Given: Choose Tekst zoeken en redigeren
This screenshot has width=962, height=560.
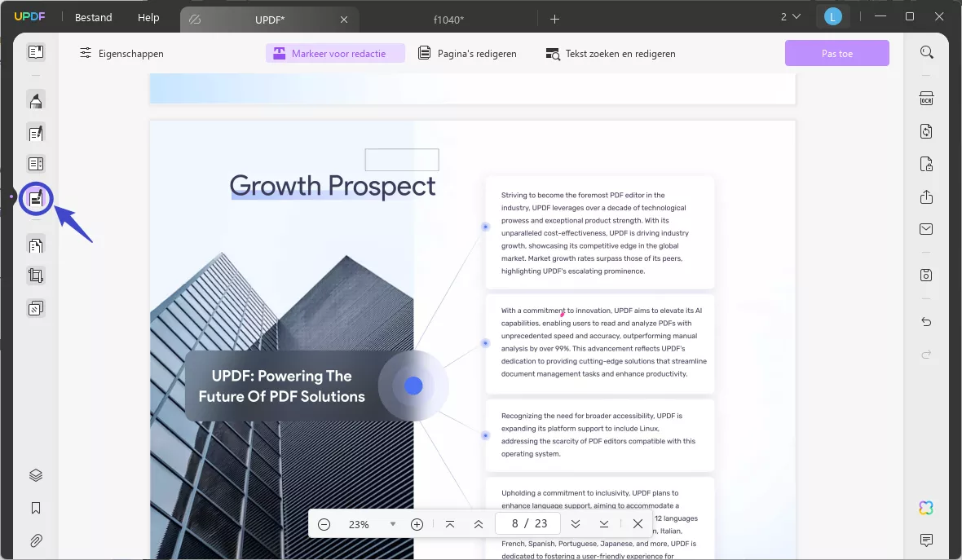Looking at the screenshot, I should (611, 53).
